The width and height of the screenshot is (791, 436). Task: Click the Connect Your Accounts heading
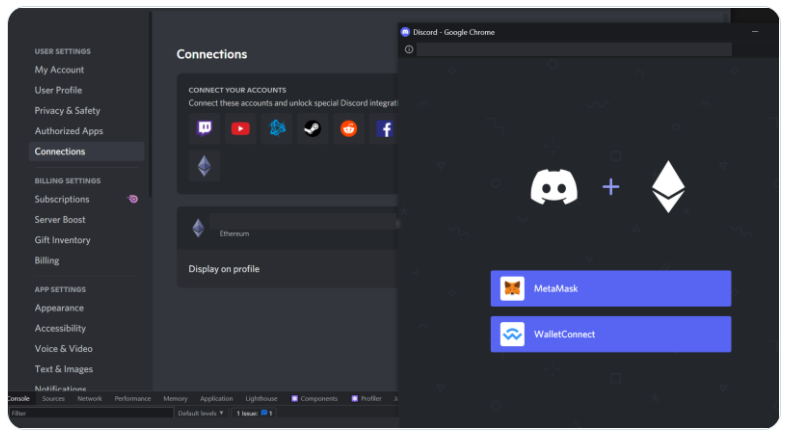point(237,90)
